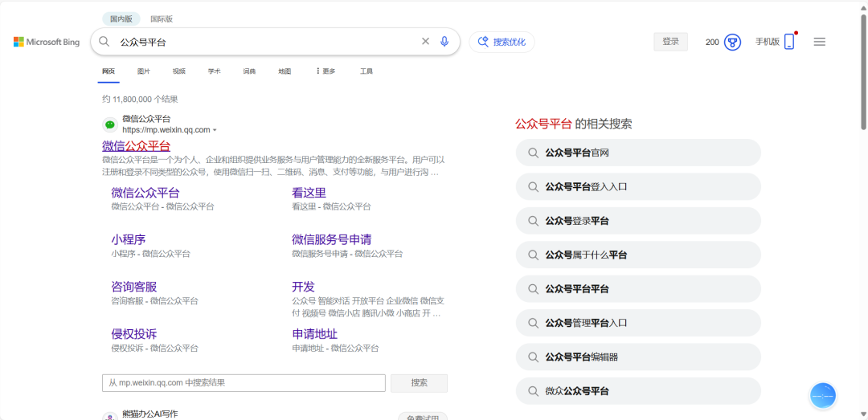
Task: Switch to the 图片 tab
Action: [x=143, y=71]
